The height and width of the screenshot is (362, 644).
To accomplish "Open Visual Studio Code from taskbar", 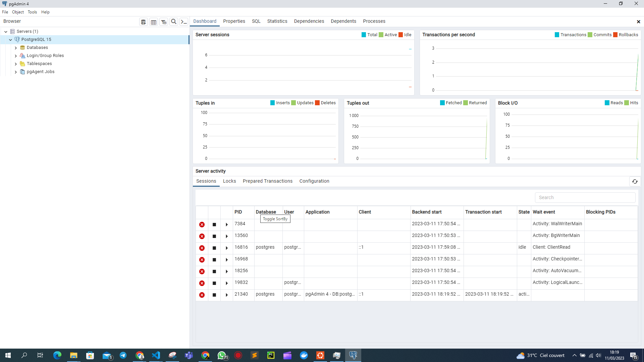I will [156, 355].
